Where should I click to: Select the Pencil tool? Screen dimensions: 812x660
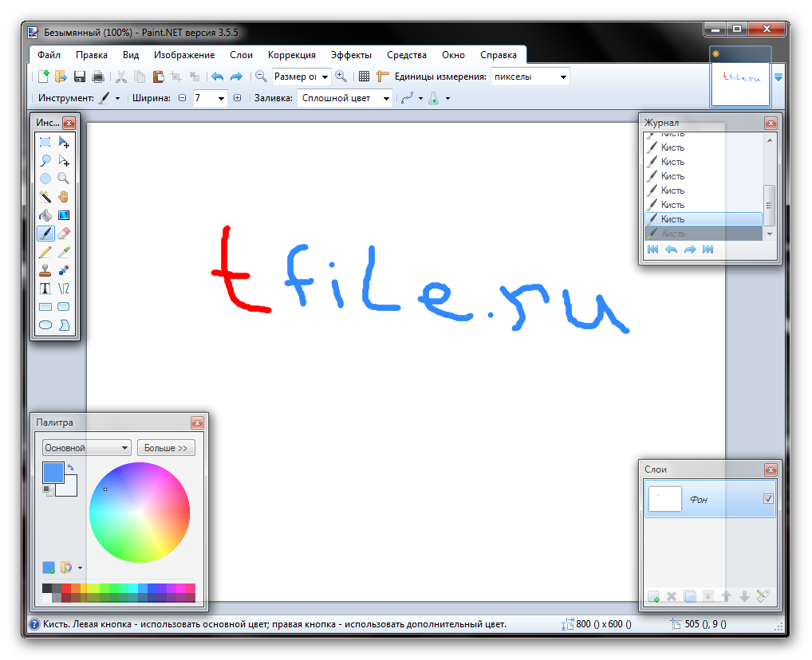[x=45, y=252]
